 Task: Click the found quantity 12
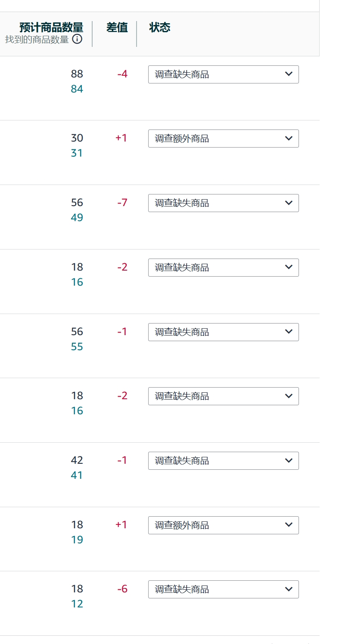[x=77, y=604]
